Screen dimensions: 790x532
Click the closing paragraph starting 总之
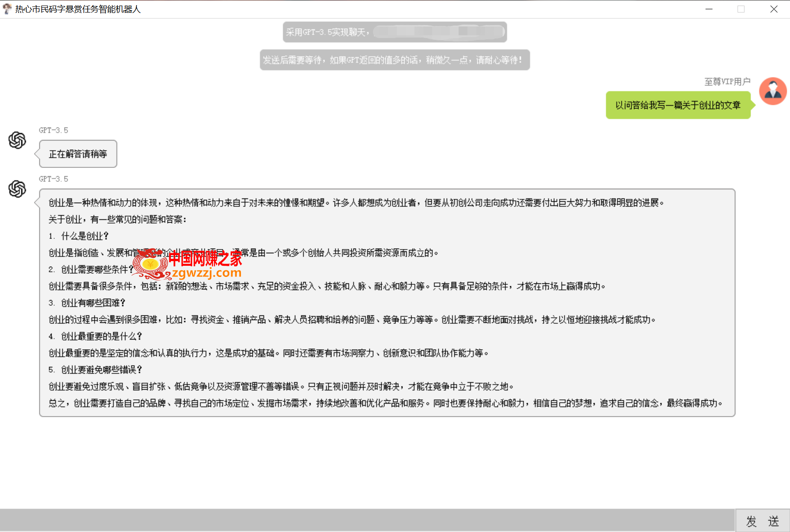[386, 403]
